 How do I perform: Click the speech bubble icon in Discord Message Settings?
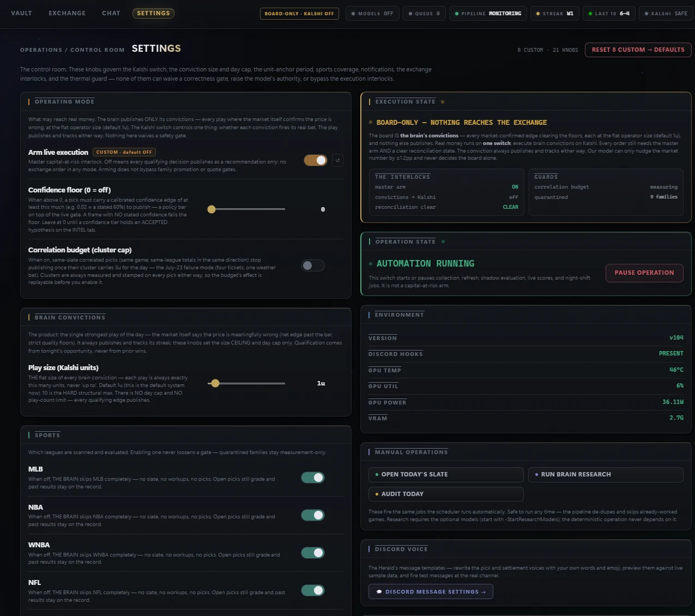379,592
